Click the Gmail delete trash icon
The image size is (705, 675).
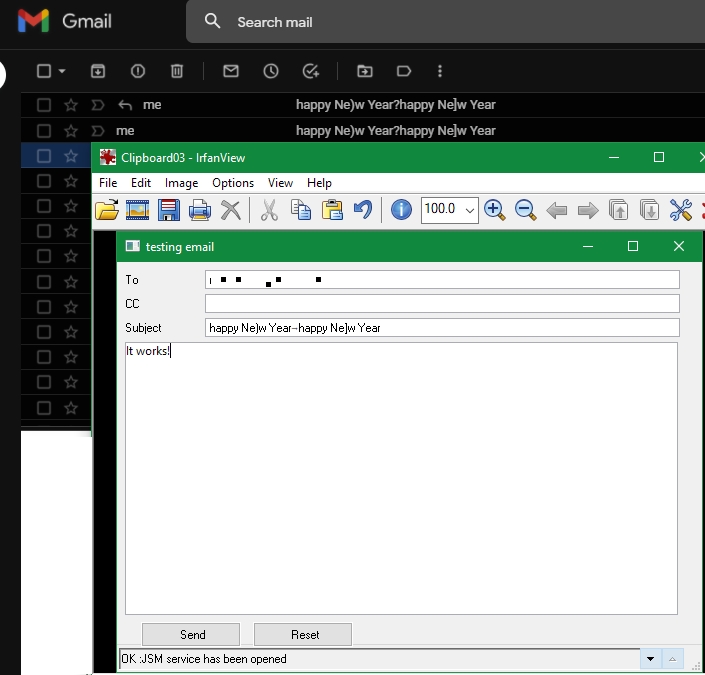[x=177, y=71]
